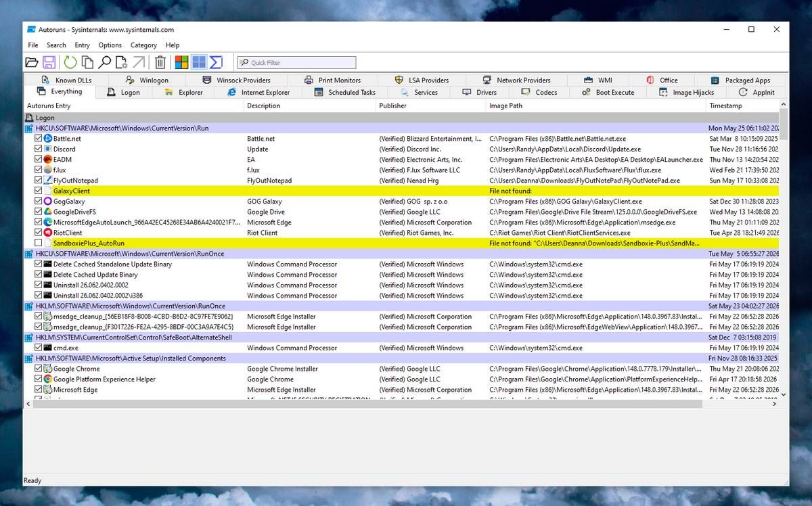The image size is (812, 506).
Task: Select the Installed Components registry key row
Action: click(401, 359)
